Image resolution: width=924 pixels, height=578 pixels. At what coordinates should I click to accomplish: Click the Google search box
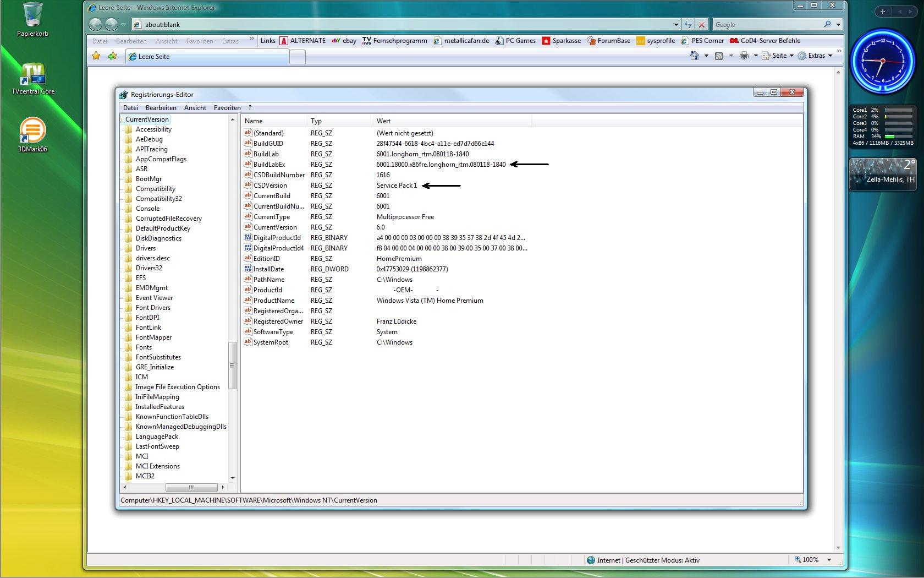pos(767,25)
